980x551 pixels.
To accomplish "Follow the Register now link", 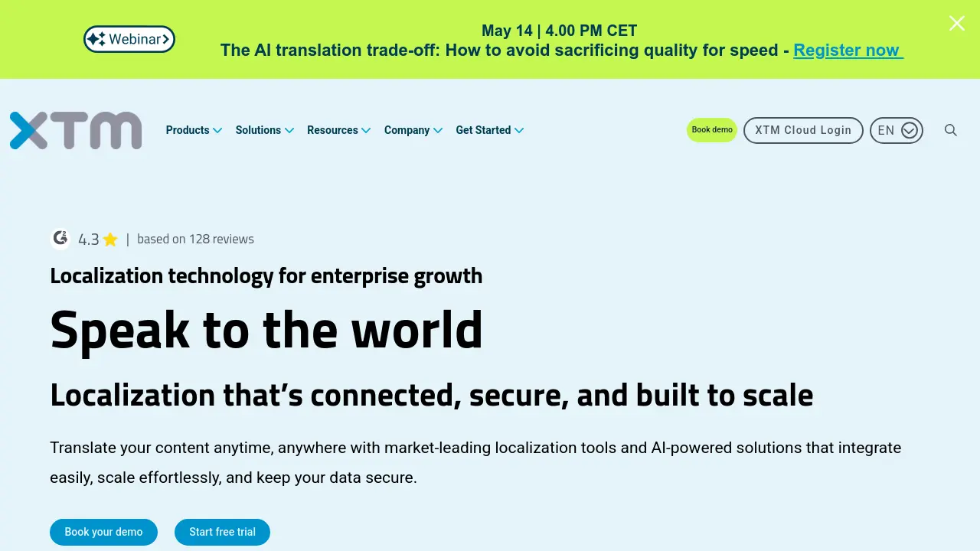I will [x=848, y=51].
